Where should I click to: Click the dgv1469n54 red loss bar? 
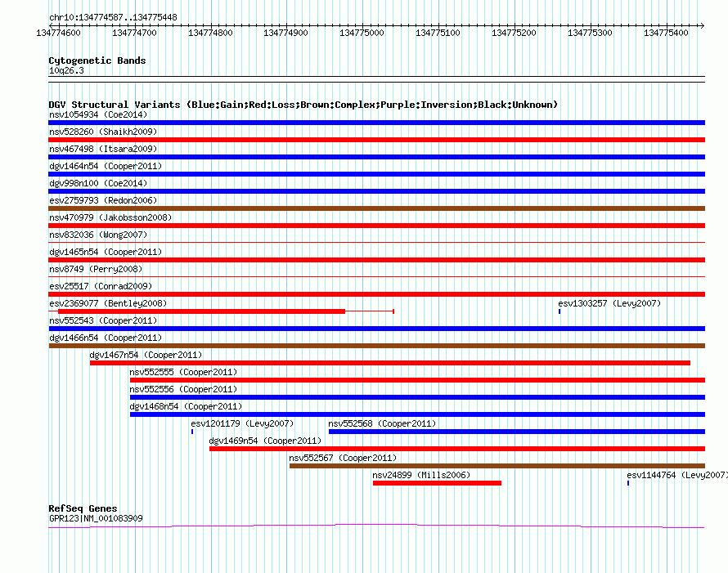(457, 449)
